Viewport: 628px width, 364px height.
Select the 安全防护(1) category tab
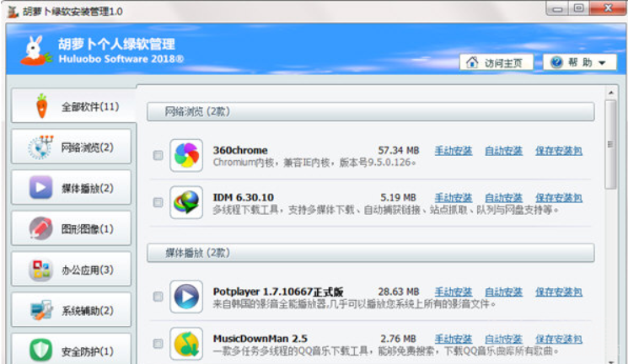[72, 349]
